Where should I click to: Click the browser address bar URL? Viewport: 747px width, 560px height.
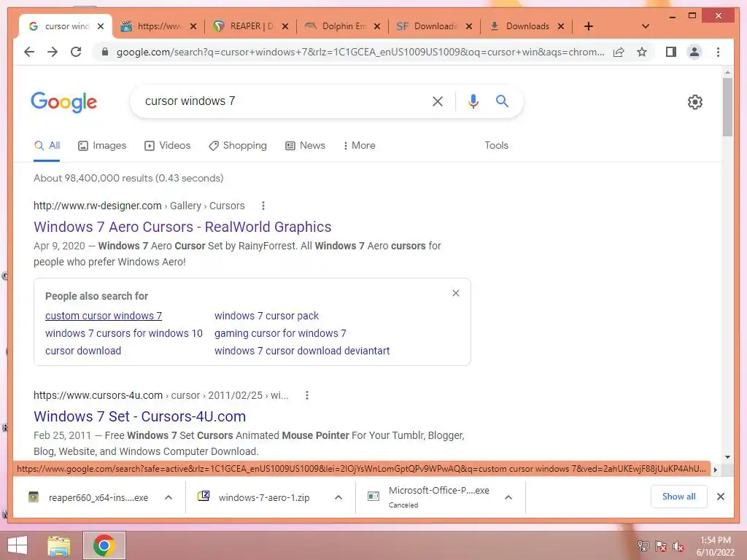[360, 52]
